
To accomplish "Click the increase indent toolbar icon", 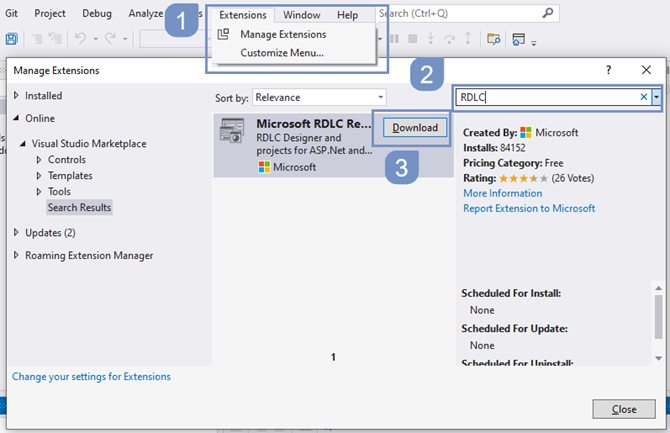I will point(55,39).
